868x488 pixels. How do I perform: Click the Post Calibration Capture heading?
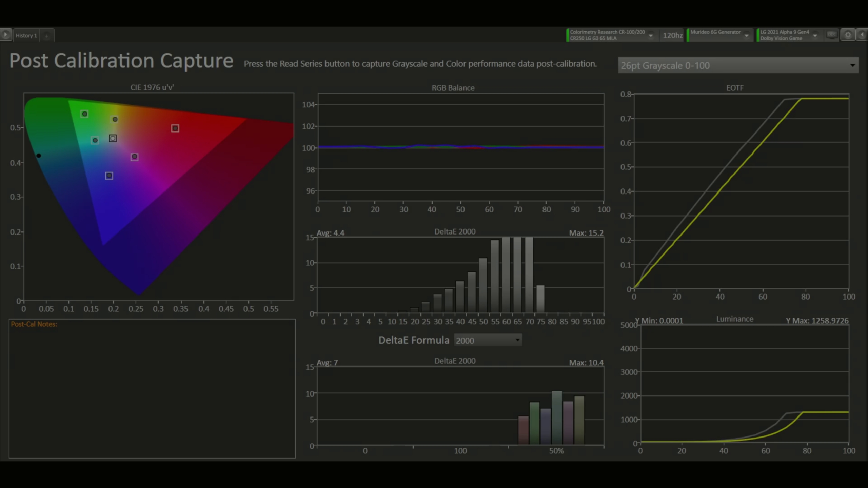click(121, 61)
